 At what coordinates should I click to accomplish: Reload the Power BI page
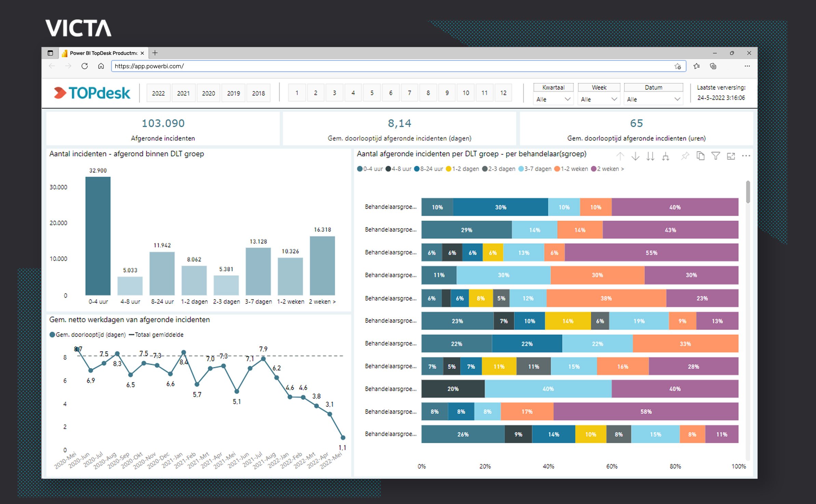tap(84, 66)
